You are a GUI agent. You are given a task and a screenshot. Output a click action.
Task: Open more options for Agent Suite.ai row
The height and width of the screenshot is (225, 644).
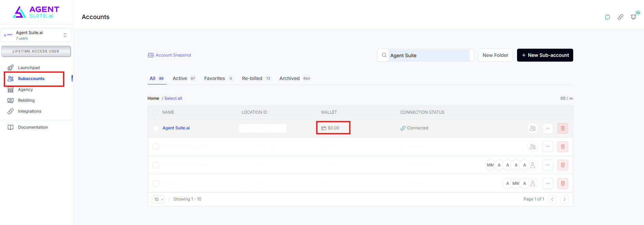click(x=548, y=128)
